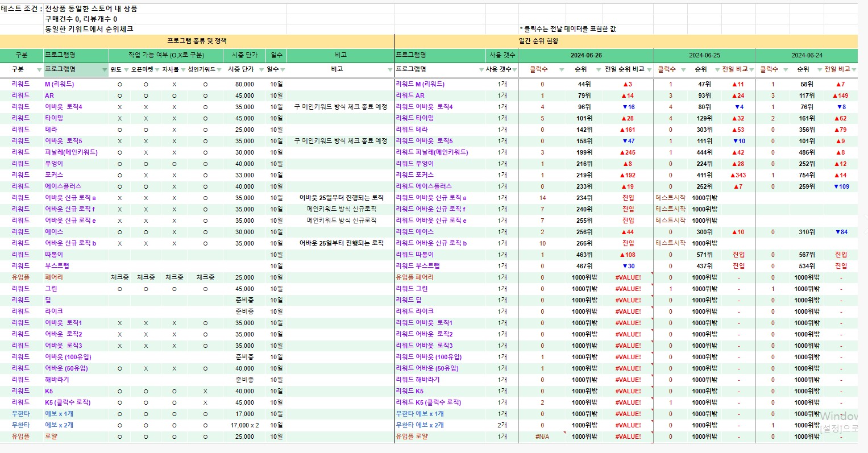Screen dimensions: 868x453
Task: Click the 비고 note in 어바웃 로직4 row
Action: pos(340,107)
